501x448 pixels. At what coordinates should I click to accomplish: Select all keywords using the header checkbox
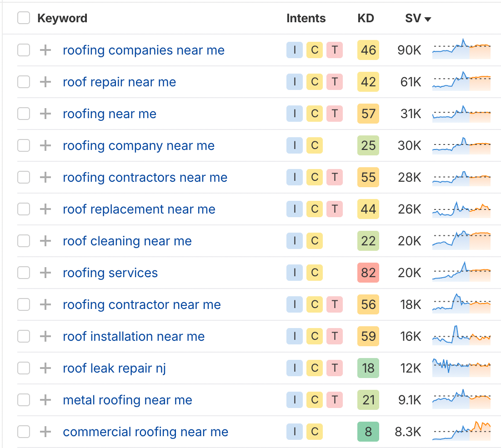pyautogui.click(x=23, y=18)
